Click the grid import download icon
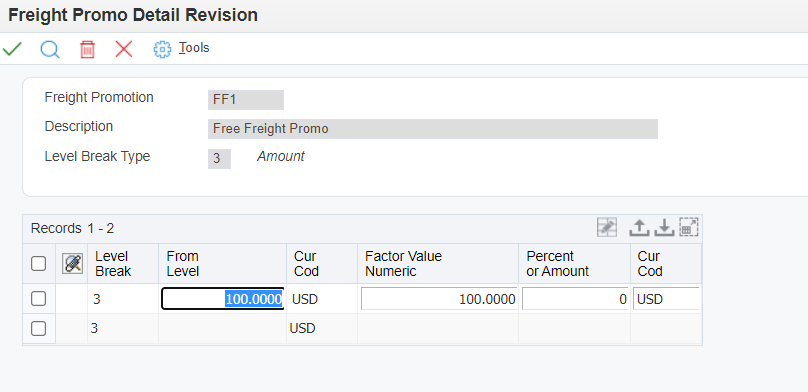The width and height of the screenshot is (808, 392). (x=664, y=228)
